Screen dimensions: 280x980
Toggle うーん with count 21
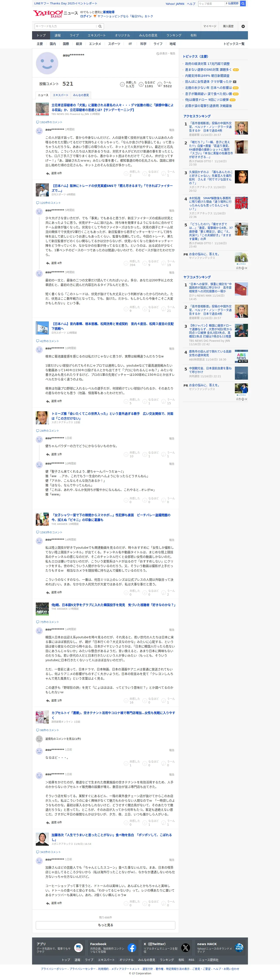(168, 309)
